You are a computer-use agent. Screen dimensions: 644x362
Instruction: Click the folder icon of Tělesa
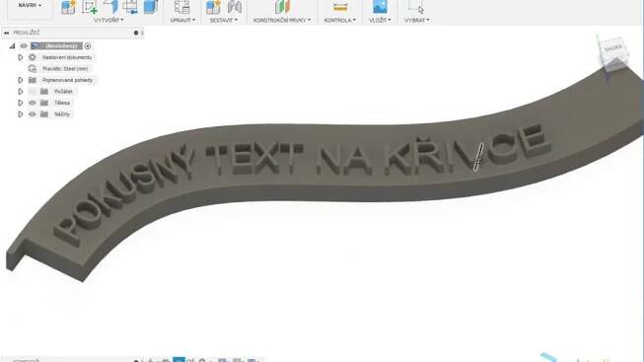click(x=44, y=103)
